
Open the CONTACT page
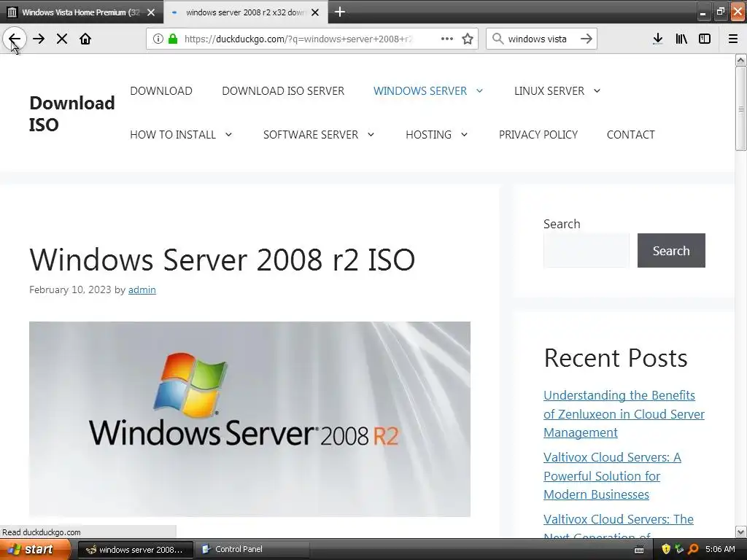[x=631, y=135]
